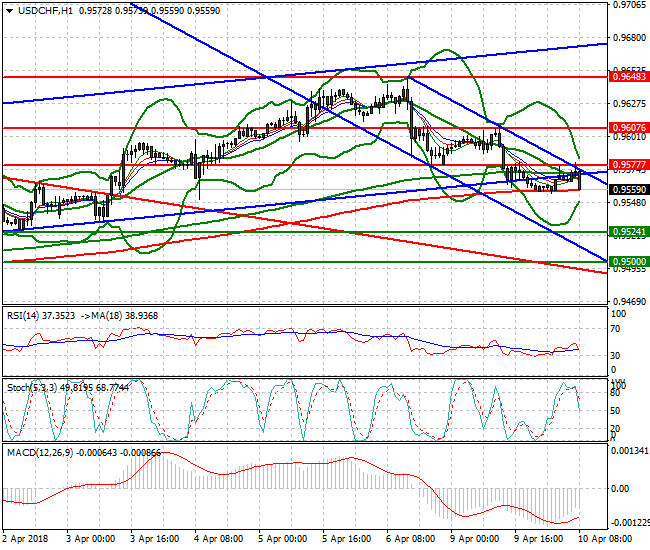
Task: Click the 9 Apr 16:00 time label
Action: click(x=538, y=539)
